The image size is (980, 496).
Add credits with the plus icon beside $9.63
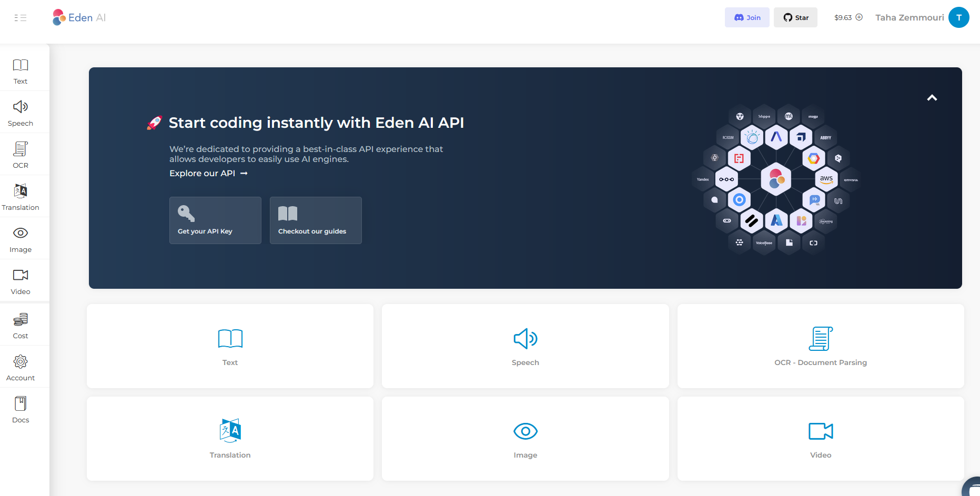(x=859, y=17)
